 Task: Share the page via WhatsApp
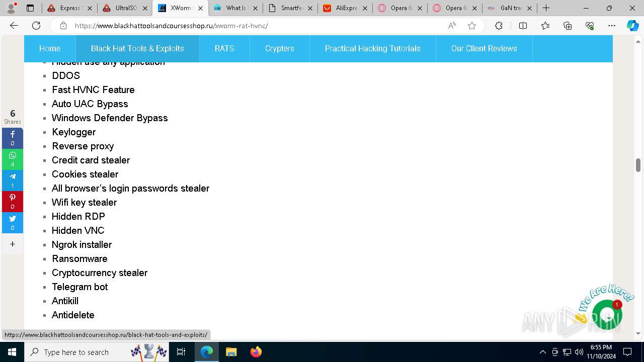pyautogui.click(x=13, y=159)
